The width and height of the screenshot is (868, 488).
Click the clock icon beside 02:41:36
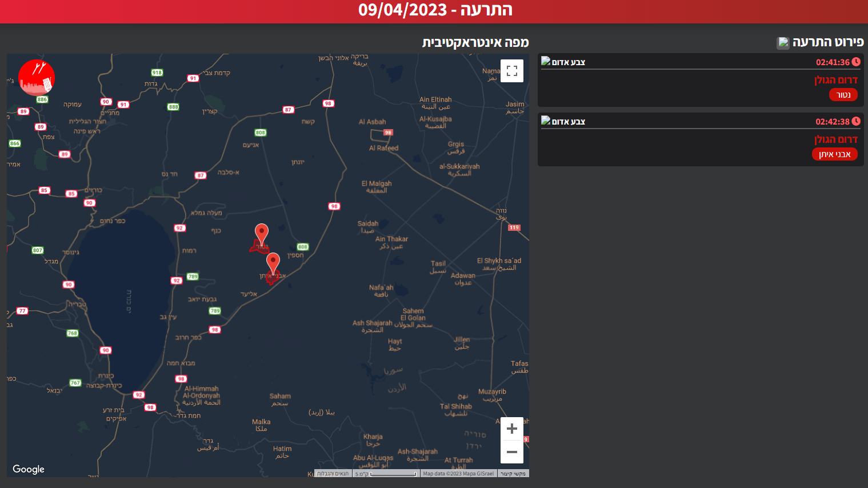coord(856,62)
